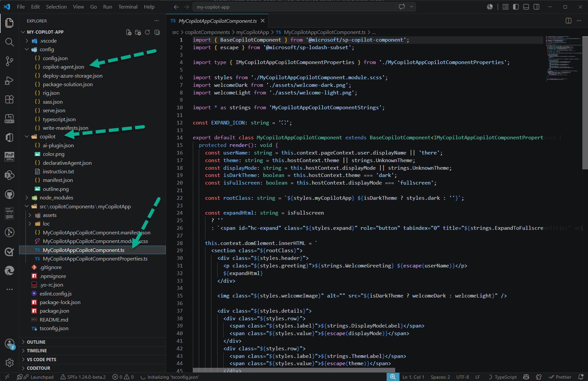Split the editor to the right
Viewport: 588px width, 381px height.
click(569, 21)
